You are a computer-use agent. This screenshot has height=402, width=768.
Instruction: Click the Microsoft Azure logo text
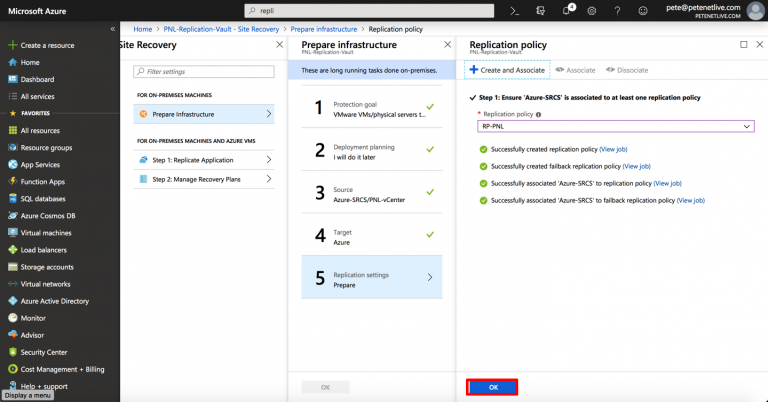[x=37, y=11]
